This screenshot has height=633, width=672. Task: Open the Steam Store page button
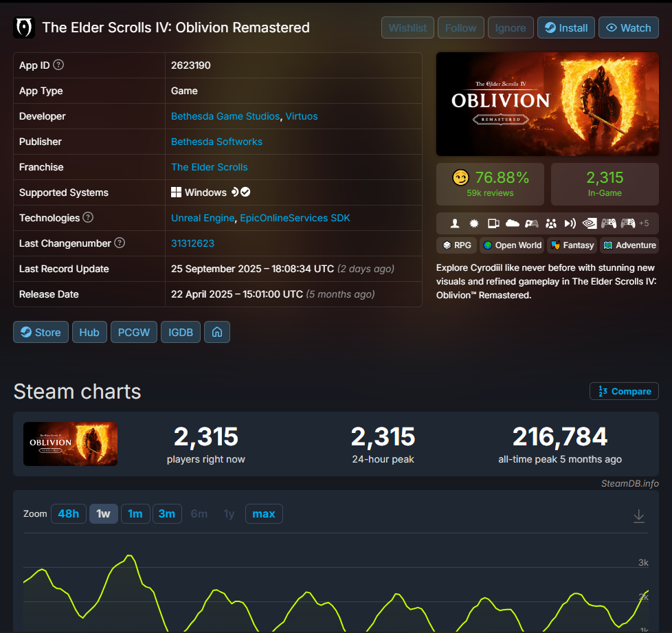click(41, 332)
